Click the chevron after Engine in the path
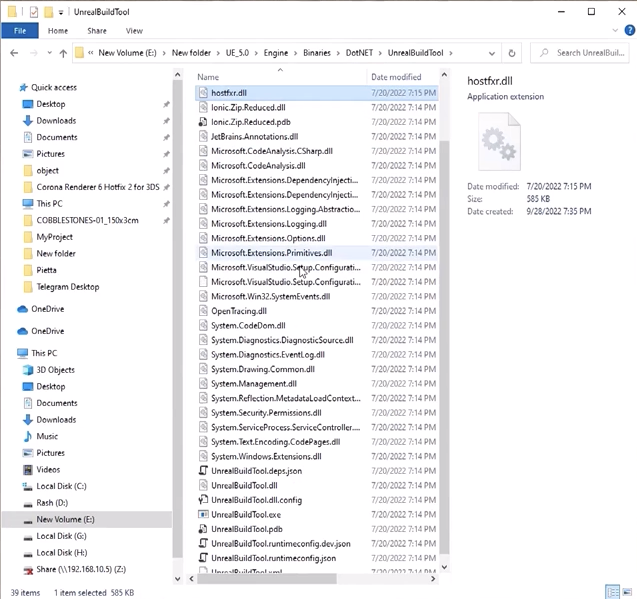This screenshot has height=599, width=637. pos(295,53)
